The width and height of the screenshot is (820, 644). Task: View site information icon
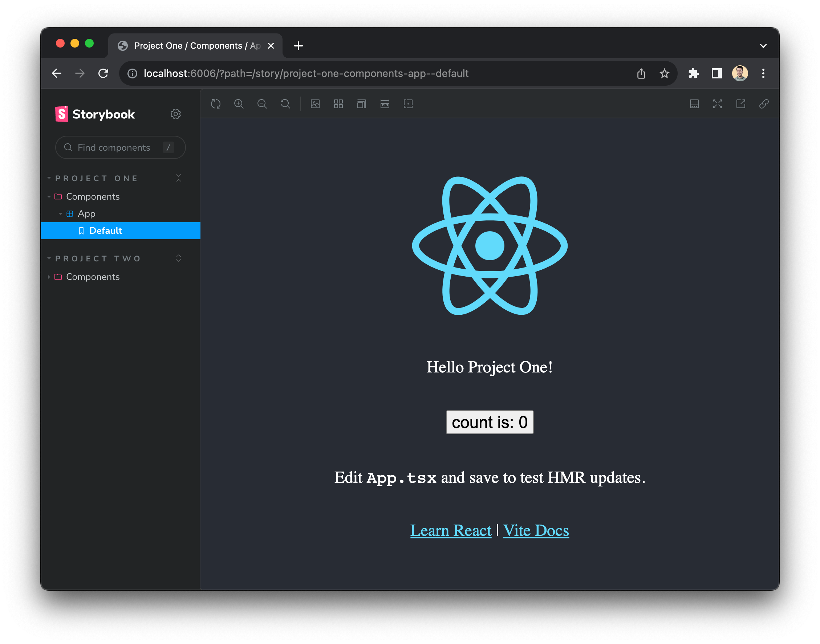coord(132,73)
